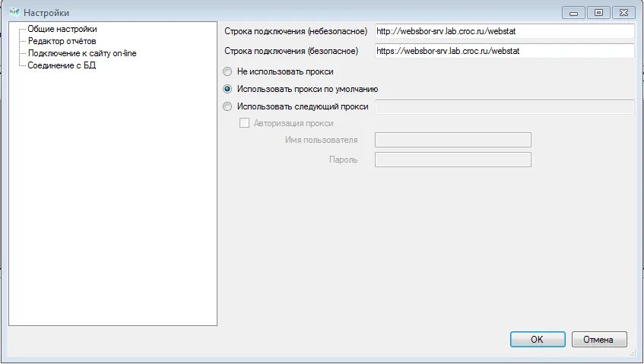Close the Настройки window
The image size is (644, 364).
click(x=623, y=13)
